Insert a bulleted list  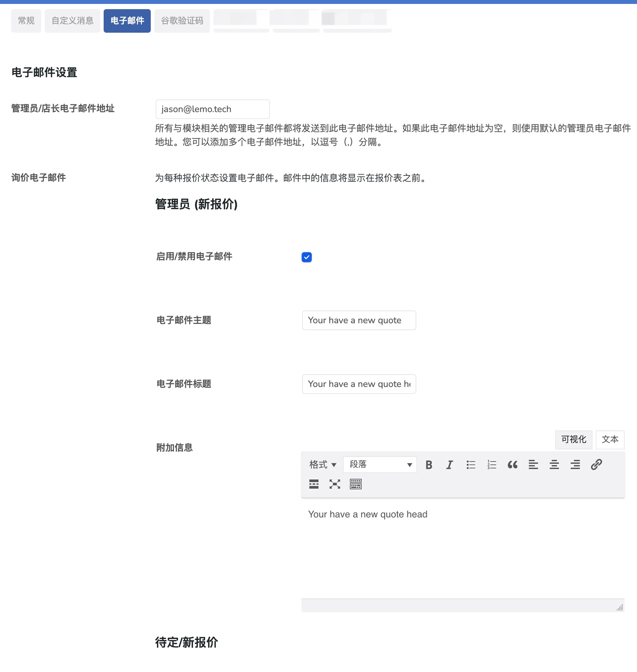tap(471, 465)
